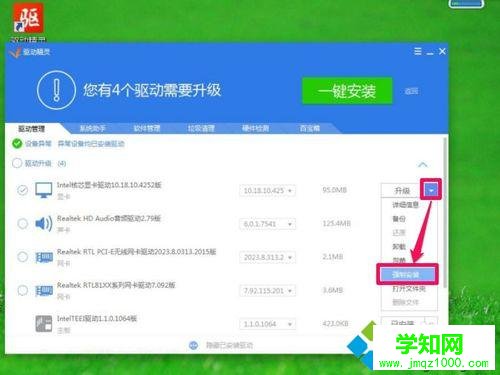The image size is (500, 375).
Task: Tick the checkbox for Realtek RTL PCI-E wireless driver
Action: (22, 257)
